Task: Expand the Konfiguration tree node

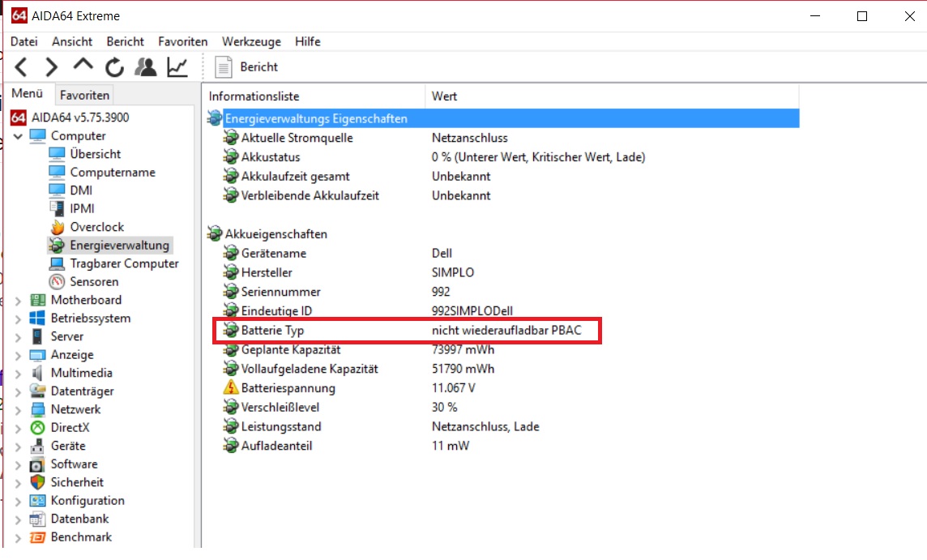Action: (x=19, y=502)
